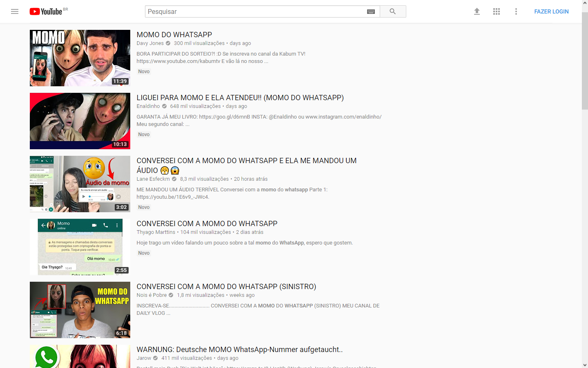Click '300 mil visualizações' text
Viewport: 588px width, 368px height.
point(199,43)
